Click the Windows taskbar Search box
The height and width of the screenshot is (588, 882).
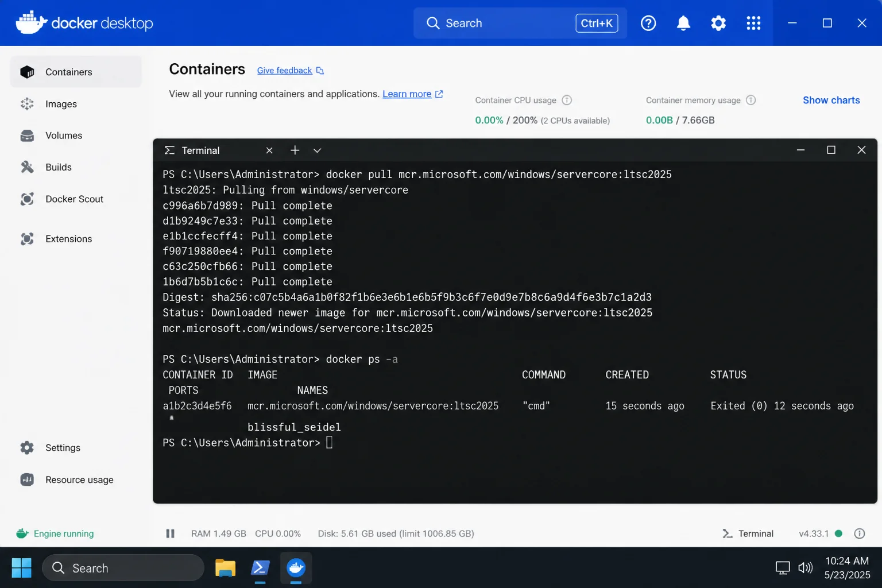pyautogui.click(x=123, y=568)
